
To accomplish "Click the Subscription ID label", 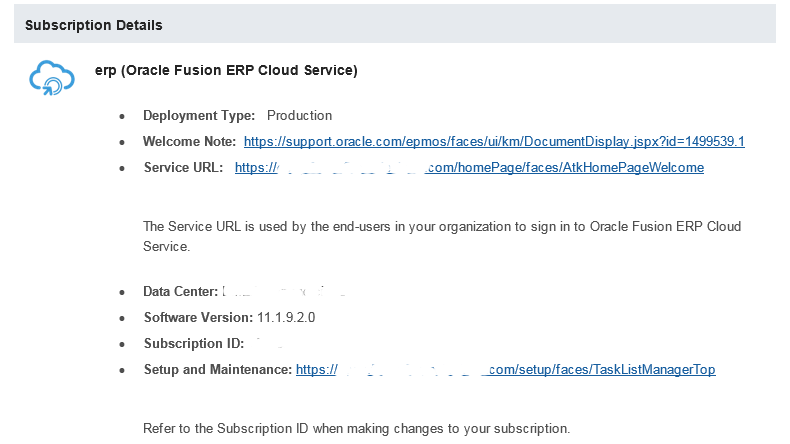I will (x=194, y=343).
